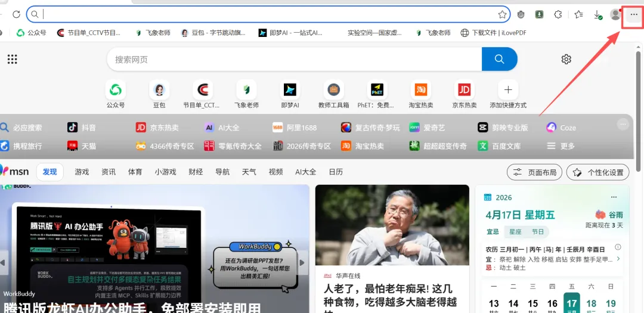
Task: Select date 17 in calendar
Action: pyautogui.click(x=572, y=303)
